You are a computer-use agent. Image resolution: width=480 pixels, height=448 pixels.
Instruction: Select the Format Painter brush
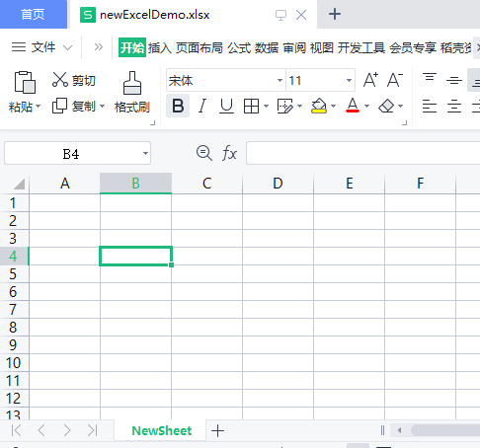pyautogui.click(x=132, y=83)
